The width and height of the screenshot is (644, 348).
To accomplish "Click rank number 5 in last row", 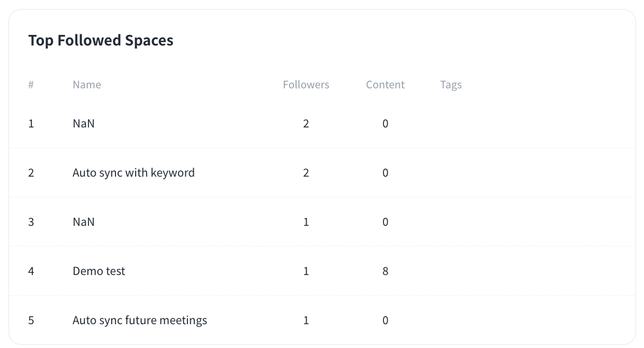I will tap(31, 320).
